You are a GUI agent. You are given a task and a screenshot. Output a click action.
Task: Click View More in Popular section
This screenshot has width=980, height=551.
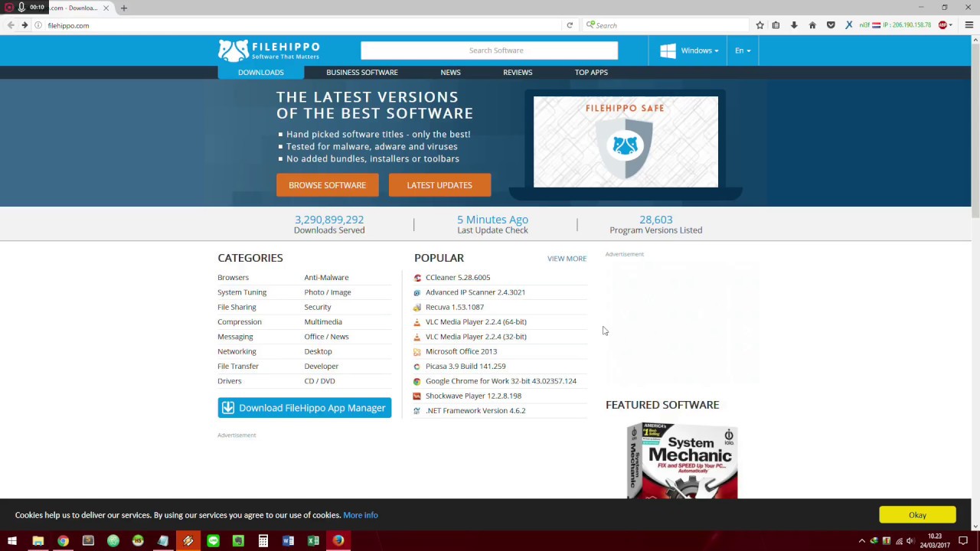coord(567,259)
